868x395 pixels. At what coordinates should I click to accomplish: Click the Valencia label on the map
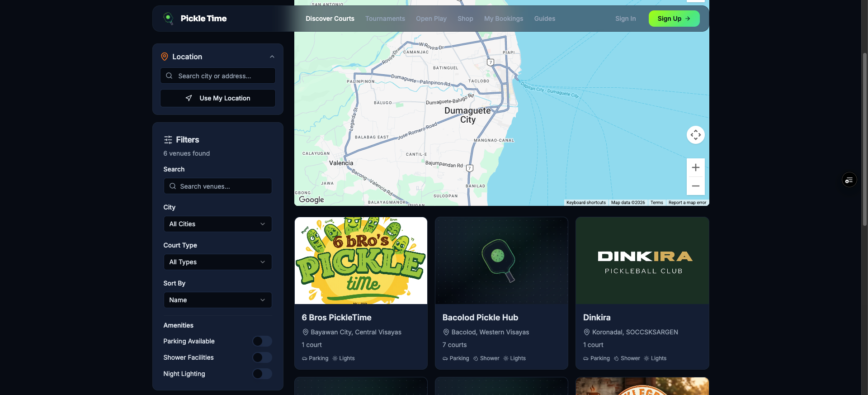point(341,163)
